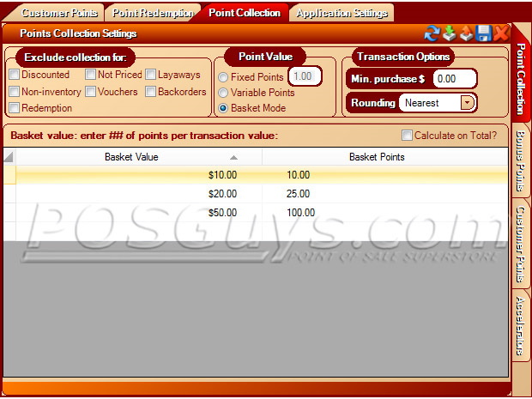The width and height of the screenshot is (532, 399).
Task: Click row selector of the $10.00 row
Action: click(9, 175)
